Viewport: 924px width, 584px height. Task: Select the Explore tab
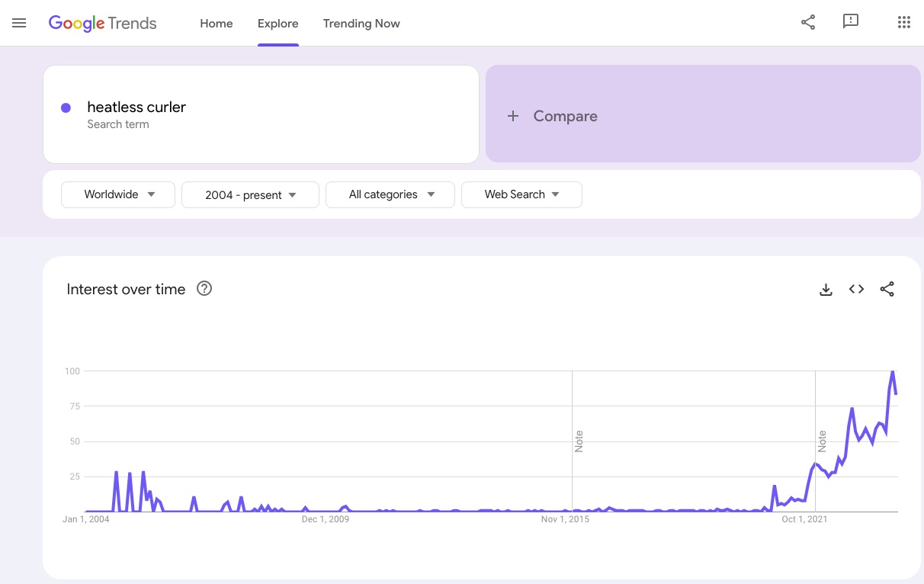278,24
